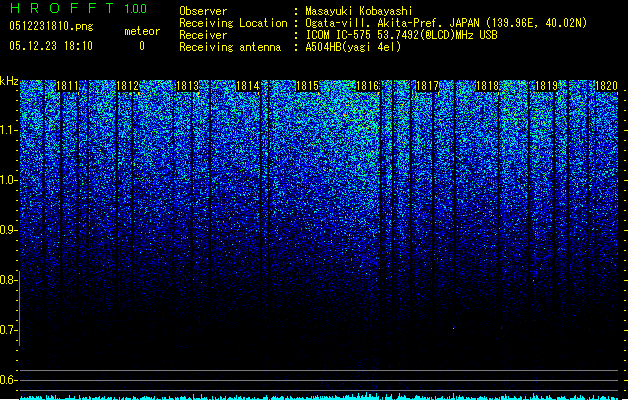Select the 1812 time marker
The height and width of the screenshot is (400, 629).
[128, 86]
